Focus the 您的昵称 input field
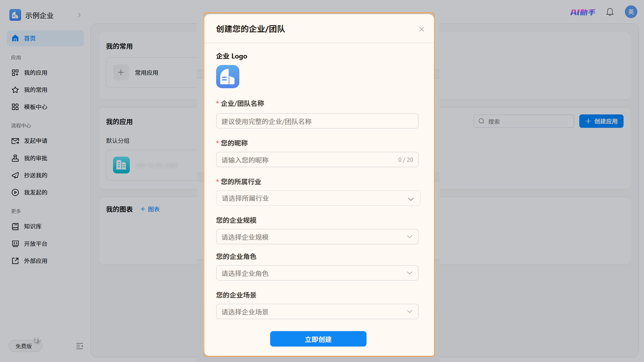The width and height of the screenshot is (644, 362). pyautogui.click(x=317, y=160)
